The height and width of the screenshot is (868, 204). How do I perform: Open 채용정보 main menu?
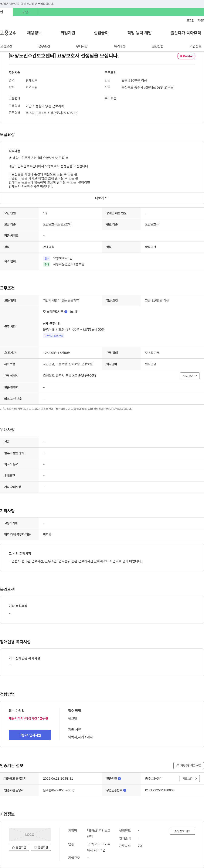coord(34,33)
